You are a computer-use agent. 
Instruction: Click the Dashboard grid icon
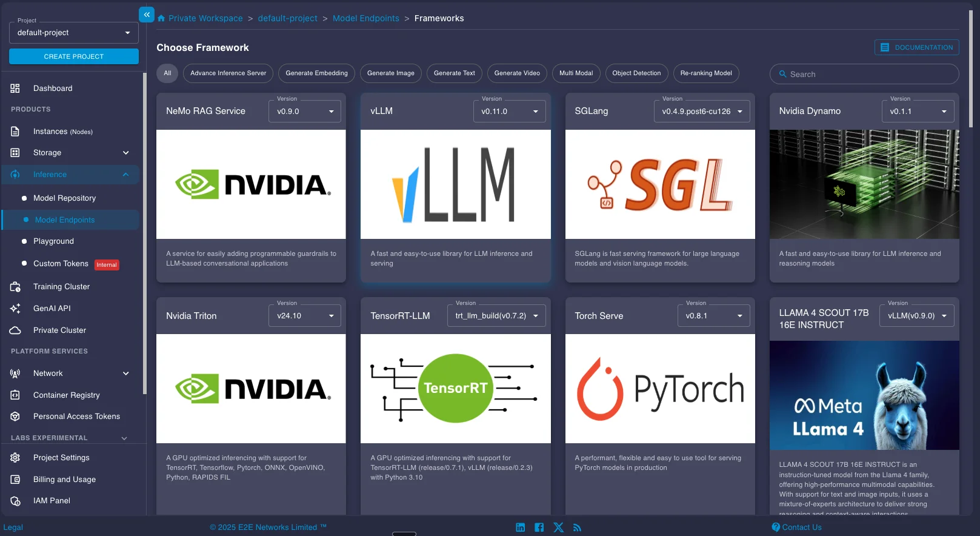point(15,89)
